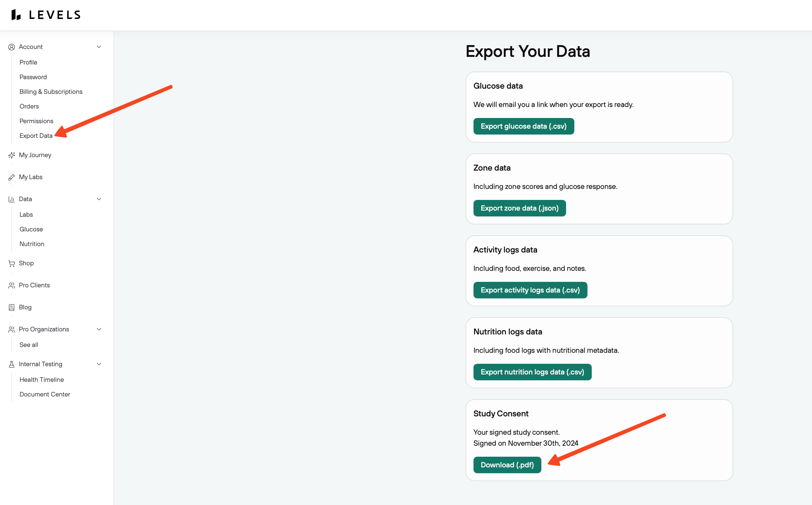This screenshot has width=812, height=505.
Task: Select Export Data in the sidebar
Action: [x=36, y=136]
